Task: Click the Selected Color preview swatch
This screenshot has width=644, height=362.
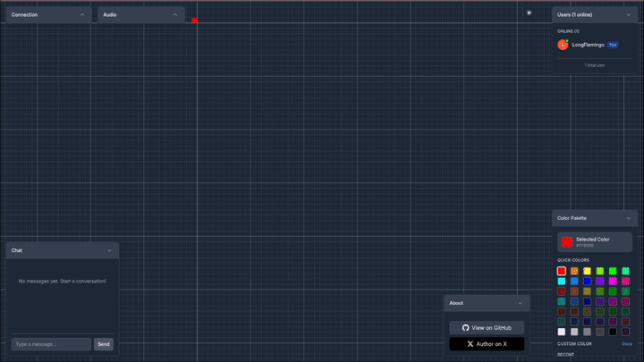Action: pyautogui.click(x=567, y=242)
